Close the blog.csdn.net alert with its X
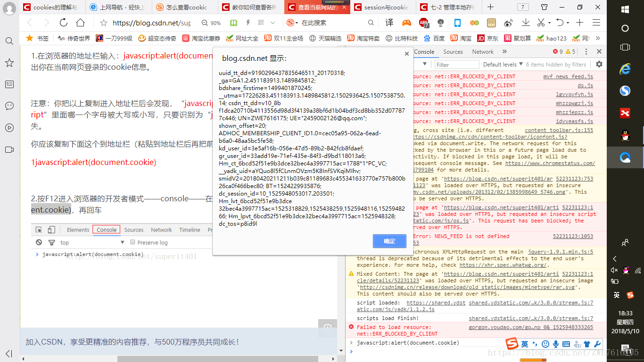 tap(407, 54)
